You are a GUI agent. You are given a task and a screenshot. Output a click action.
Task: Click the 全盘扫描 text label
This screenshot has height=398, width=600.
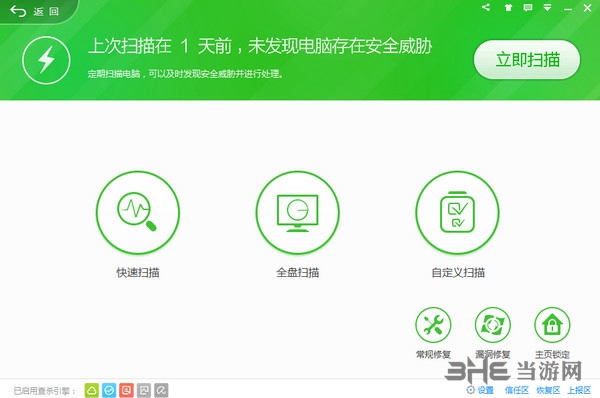coord(298,272)
